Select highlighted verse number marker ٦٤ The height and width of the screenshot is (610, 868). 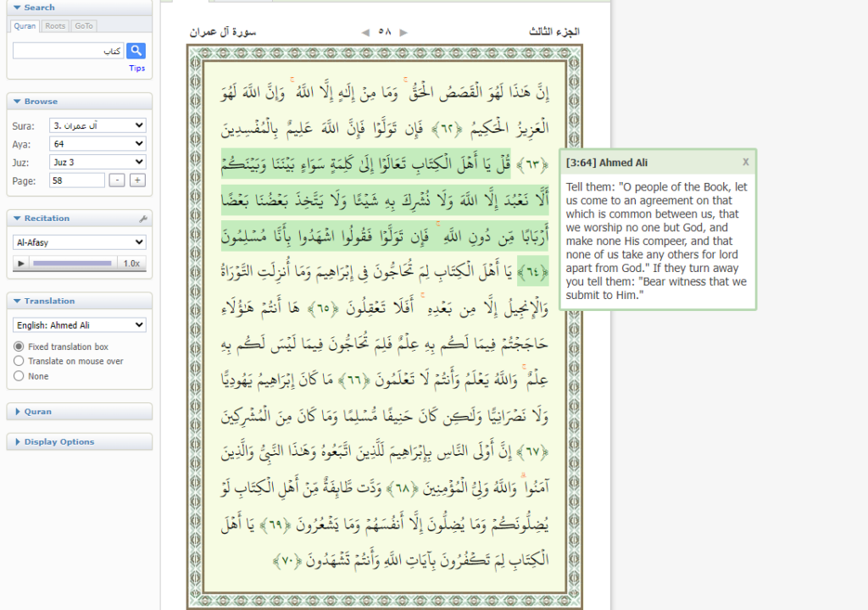532,272
